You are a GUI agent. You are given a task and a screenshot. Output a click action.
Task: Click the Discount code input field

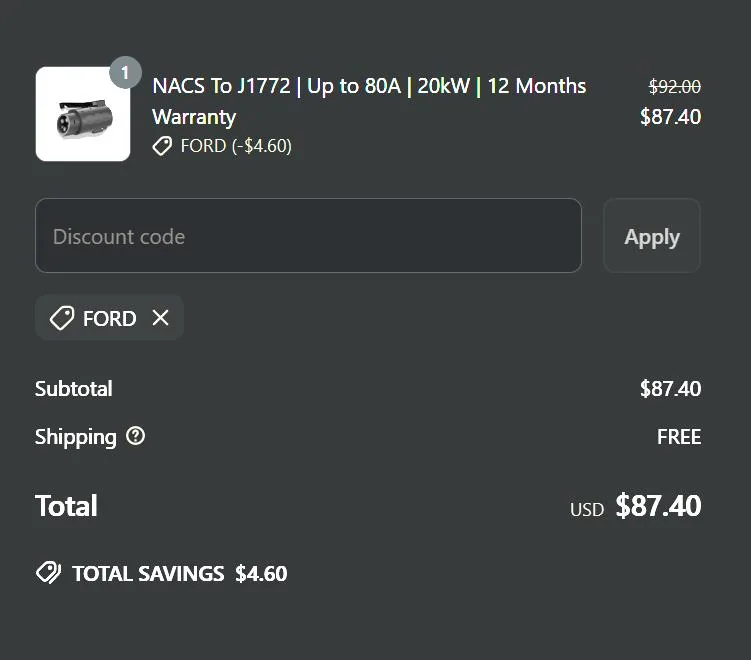308,236
